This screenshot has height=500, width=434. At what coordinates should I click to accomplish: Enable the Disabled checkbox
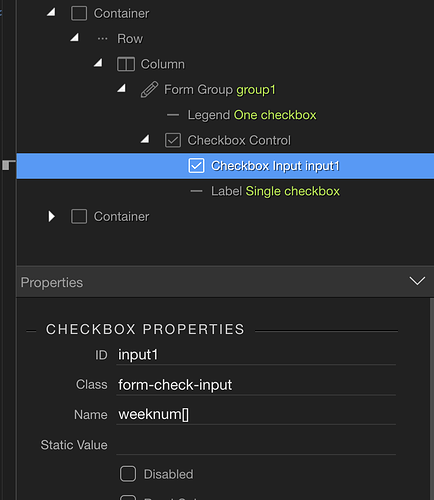point(128,474)
